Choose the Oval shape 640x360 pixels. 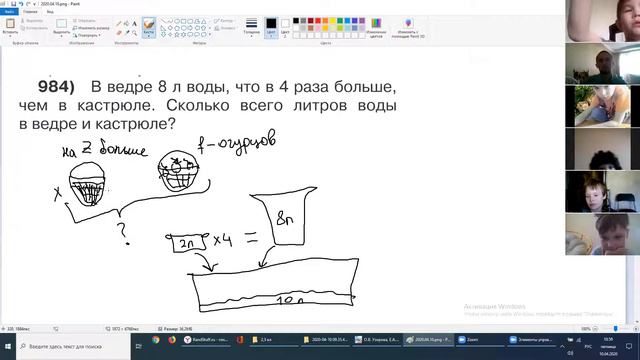(x=177, y=21)
